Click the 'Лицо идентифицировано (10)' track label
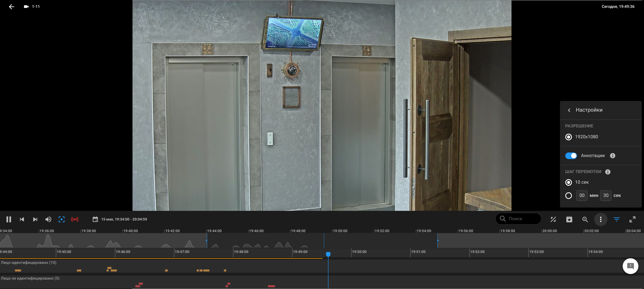The image size is (644, 289). 28,263
